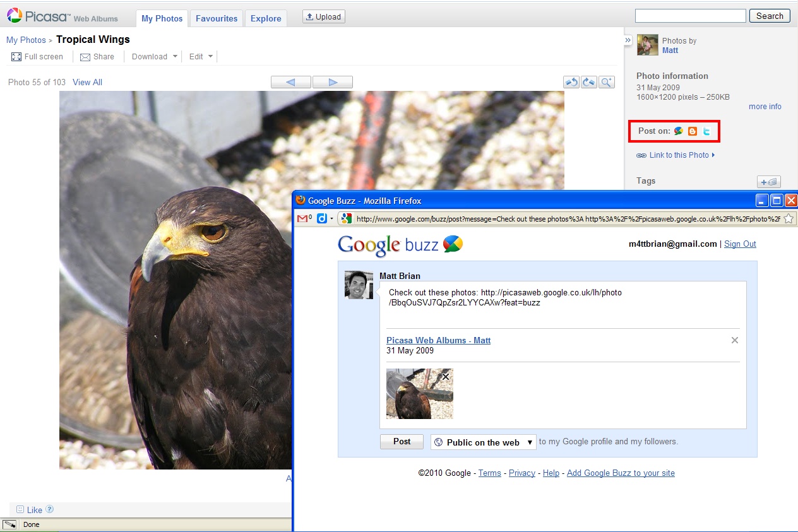Click the Delicious toolbar icon
This screenshot has width=798, height=532.
click(321, 218)
